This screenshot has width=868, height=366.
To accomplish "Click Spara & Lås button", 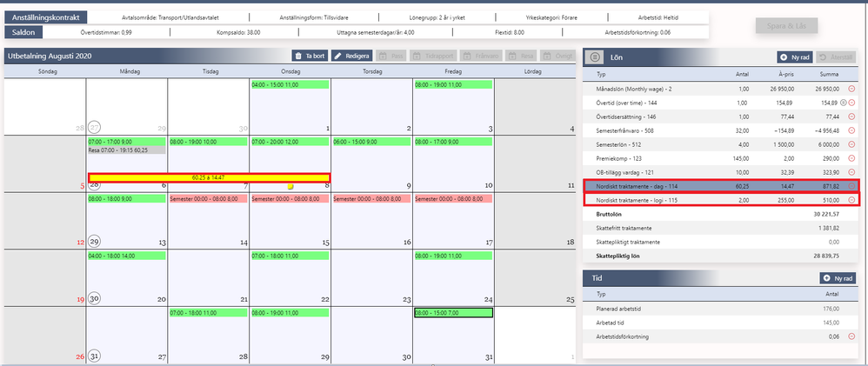I will click(x=786, y=26).
